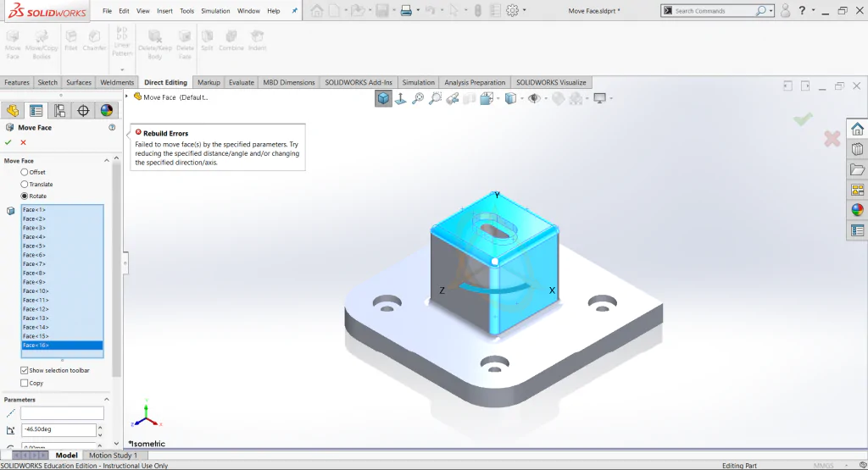Open View Orientation cube icon
Image resolution: width=868 pixels, height=470 pixels.
[x=487, y=98]
